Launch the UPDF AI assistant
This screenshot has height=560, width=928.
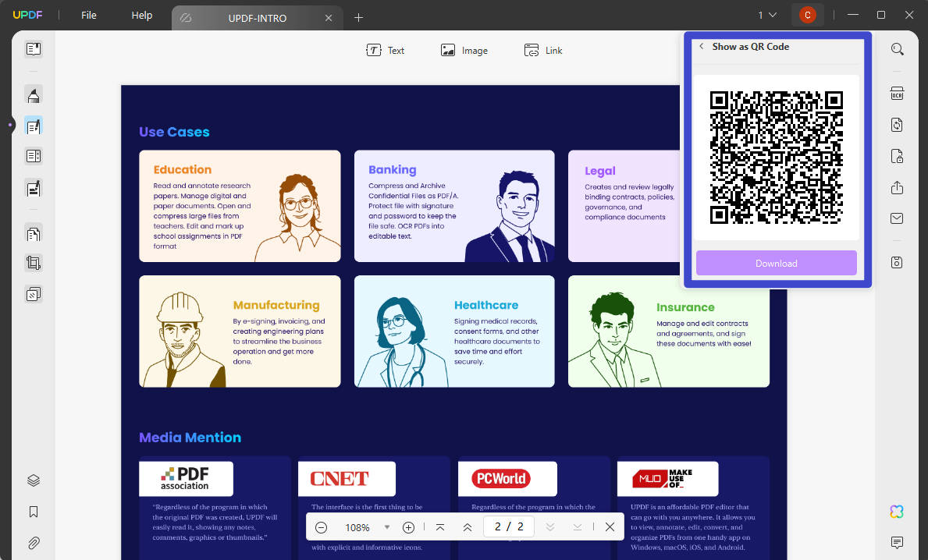[x=896, y=511]
